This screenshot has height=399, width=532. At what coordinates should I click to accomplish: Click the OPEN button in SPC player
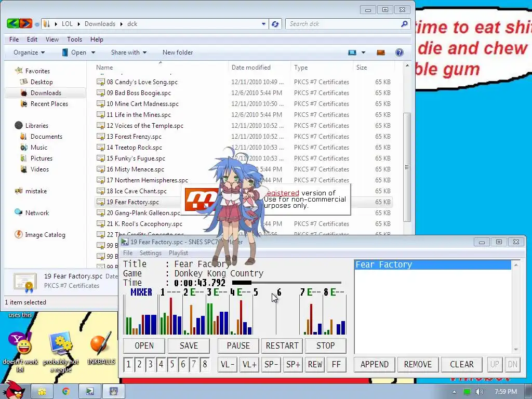tap(144, 345)
